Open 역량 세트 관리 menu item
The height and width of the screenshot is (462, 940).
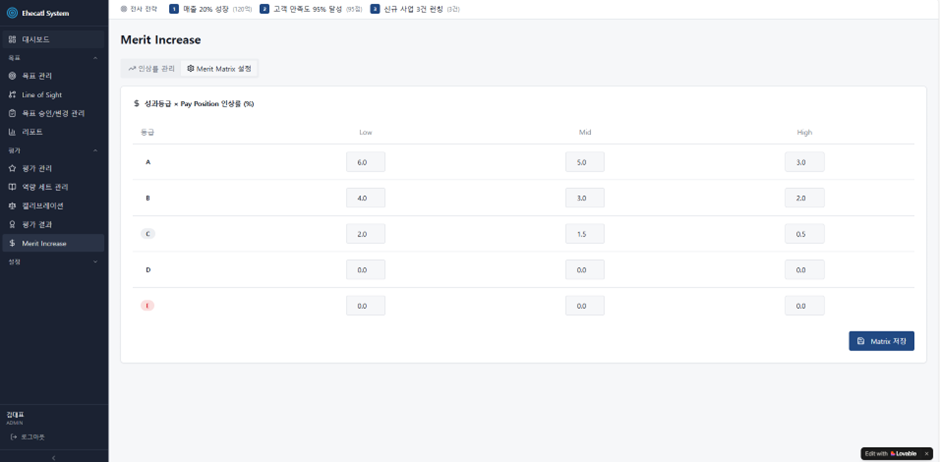pyautogui.click(x=53, y=188)
